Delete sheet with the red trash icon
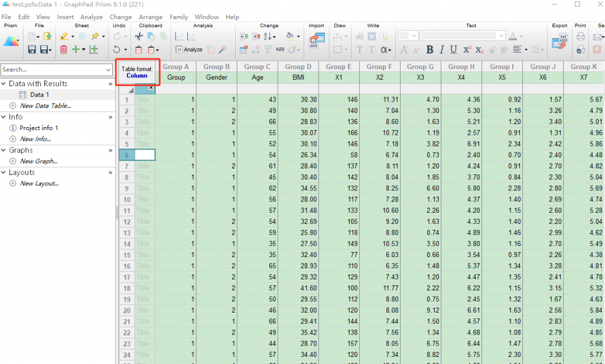The height and width of the screenshot is (364, 605). [64, 50]
